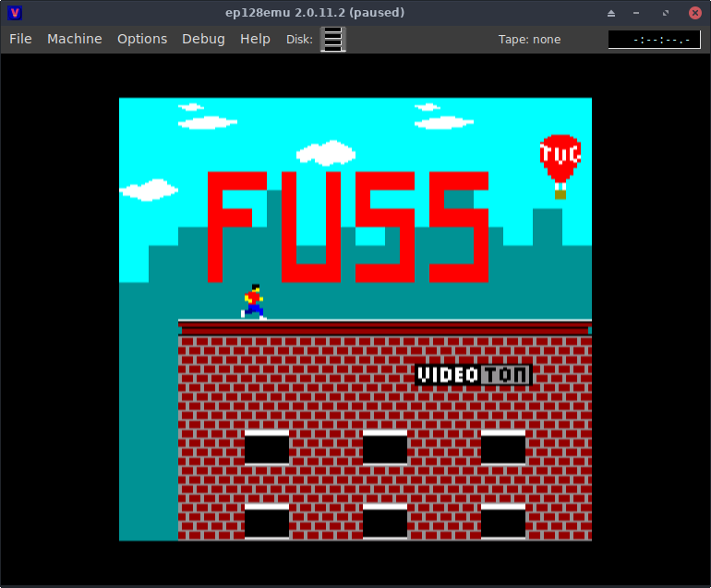The height and width of the screenshot is (588, 711).
Task: Click the Disk activity indicator icon
Action: point(333,39)
